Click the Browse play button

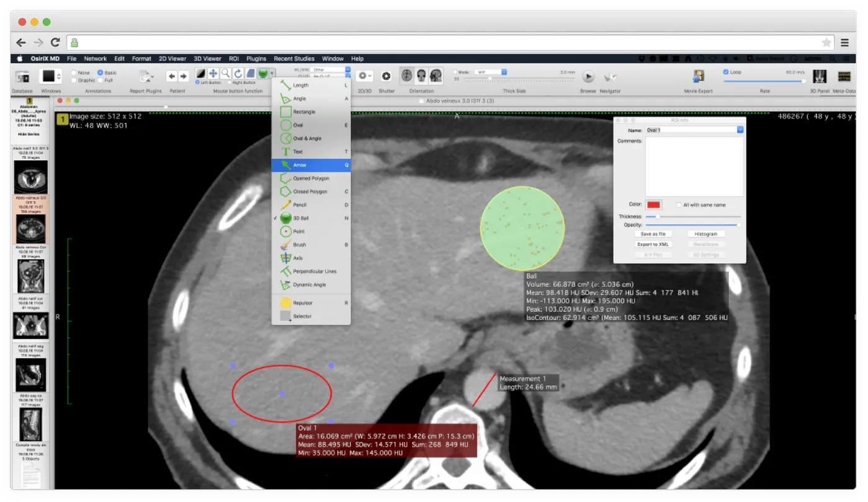point(588,76)
